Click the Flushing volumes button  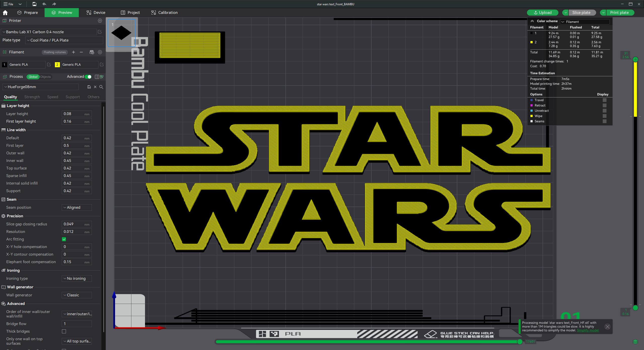point(55,52)
